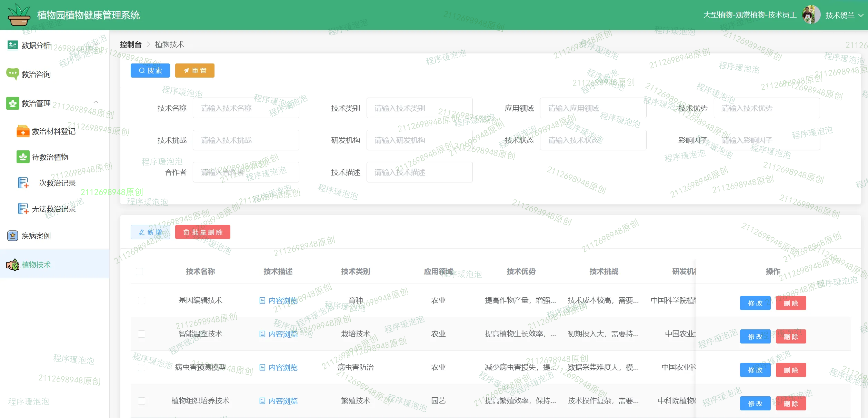Click the plant pot logo icon
Viewport: 868px width, 418px height.
click(19, 15)
